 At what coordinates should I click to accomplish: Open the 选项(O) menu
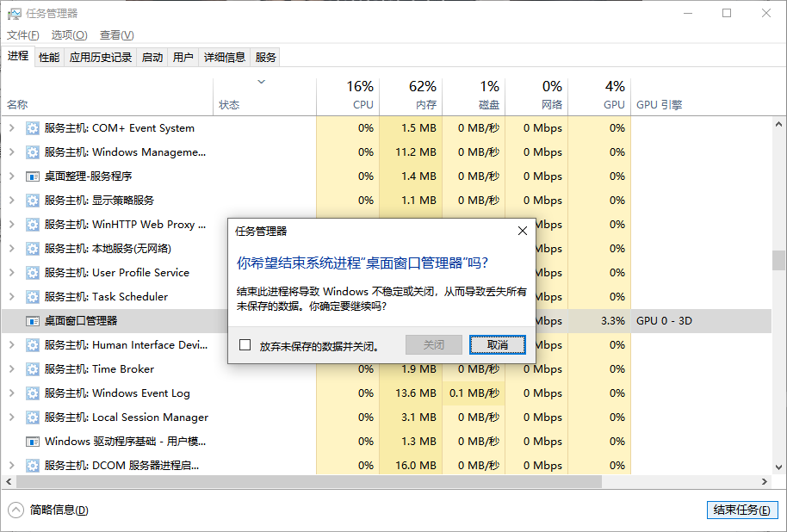pos(69,35)
